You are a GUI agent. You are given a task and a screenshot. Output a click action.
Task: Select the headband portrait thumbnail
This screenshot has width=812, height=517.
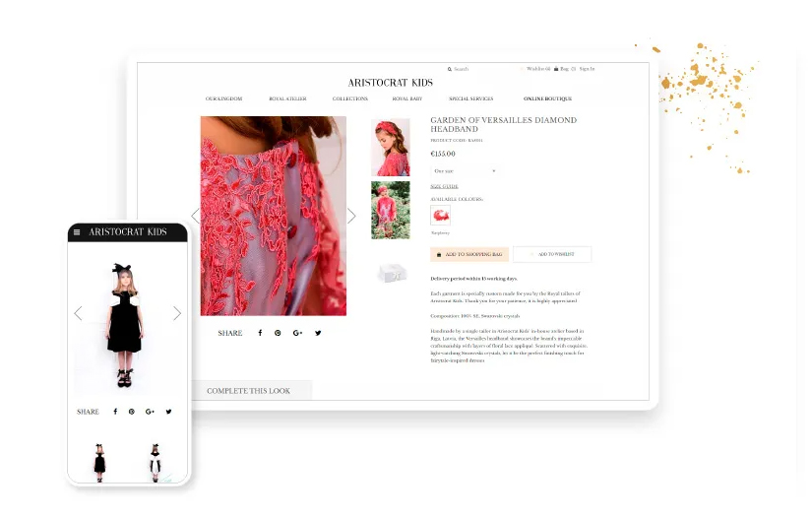tap(391, 148)
